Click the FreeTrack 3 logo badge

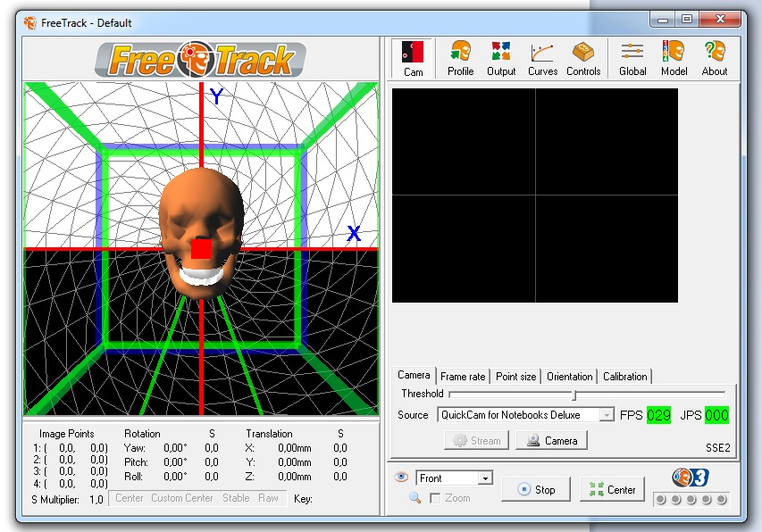click(x=690, y=478)
